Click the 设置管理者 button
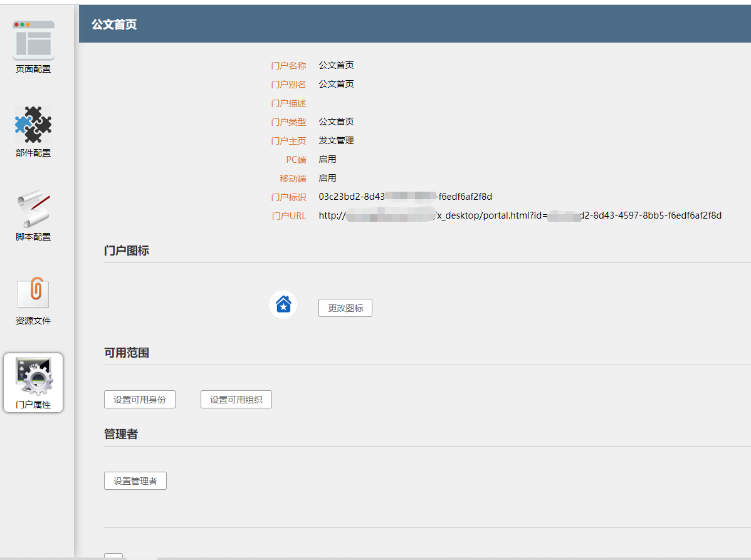The width and height of the screenshot is (751, 560). tap(135, 480)
